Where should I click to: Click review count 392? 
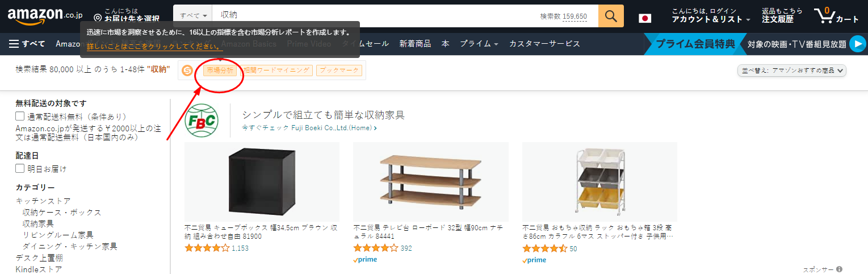(406, 248)
